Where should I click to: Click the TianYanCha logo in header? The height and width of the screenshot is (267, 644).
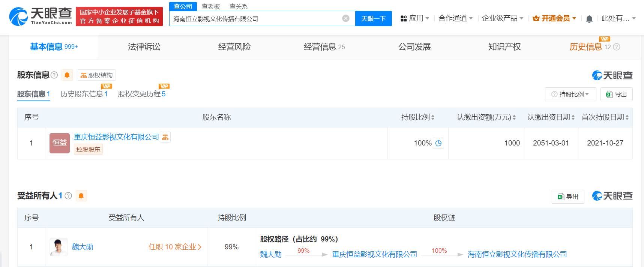[x=41, y=16]
